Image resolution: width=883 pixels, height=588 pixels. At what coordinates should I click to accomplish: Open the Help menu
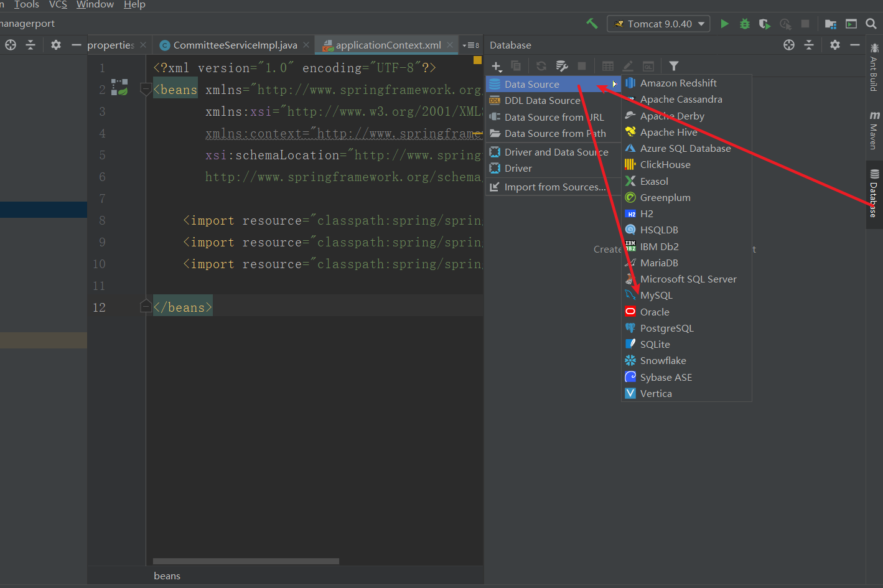click(134, 5)
